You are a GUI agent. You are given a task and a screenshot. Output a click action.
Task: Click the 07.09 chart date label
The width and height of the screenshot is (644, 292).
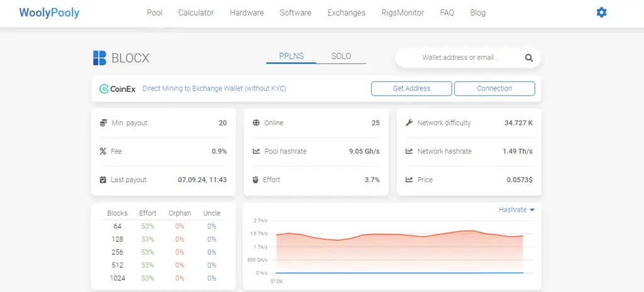(277, 282)
